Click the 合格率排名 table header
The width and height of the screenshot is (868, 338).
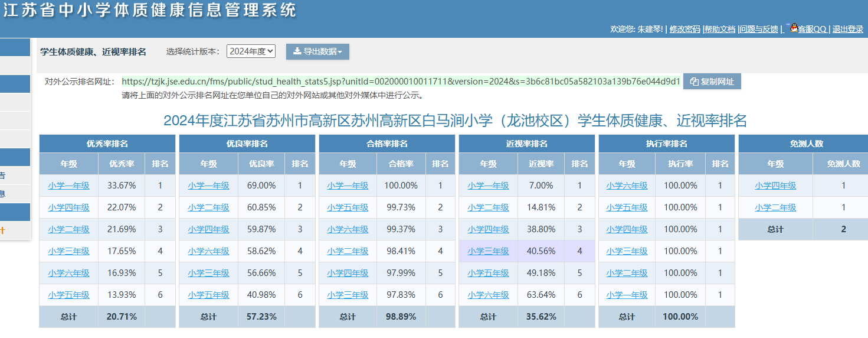tap(387, 144)
